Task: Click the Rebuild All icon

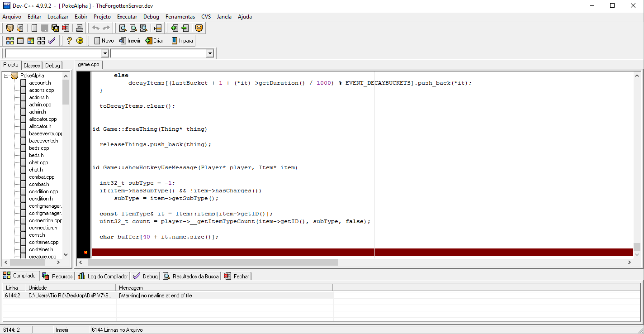Action: pos(41,41)
